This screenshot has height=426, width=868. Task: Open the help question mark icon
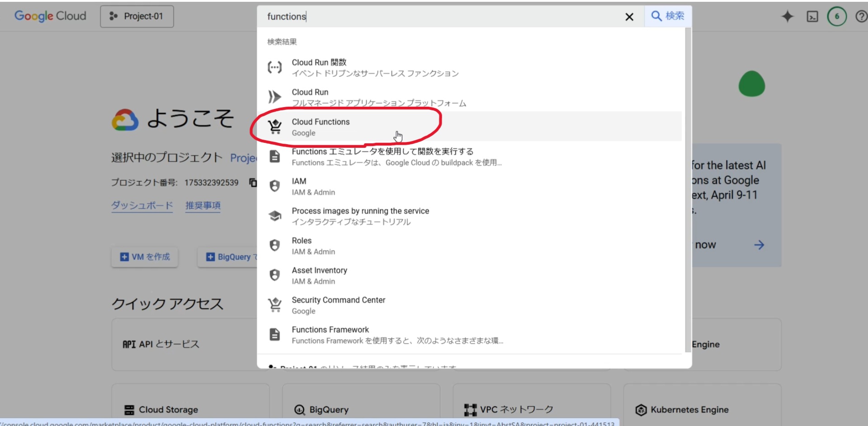[x=862, y=16]
